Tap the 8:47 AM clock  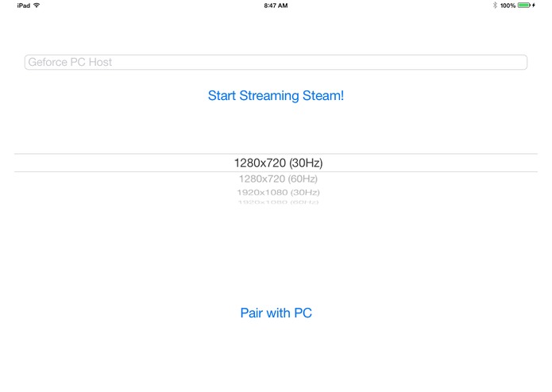tap(276, 6)
